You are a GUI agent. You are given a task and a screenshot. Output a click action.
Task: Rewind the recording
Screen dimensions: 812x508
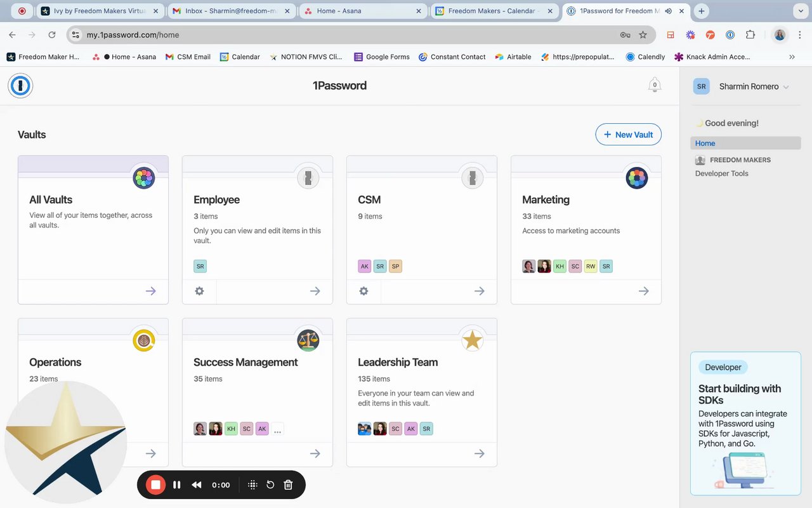[197, 485]
